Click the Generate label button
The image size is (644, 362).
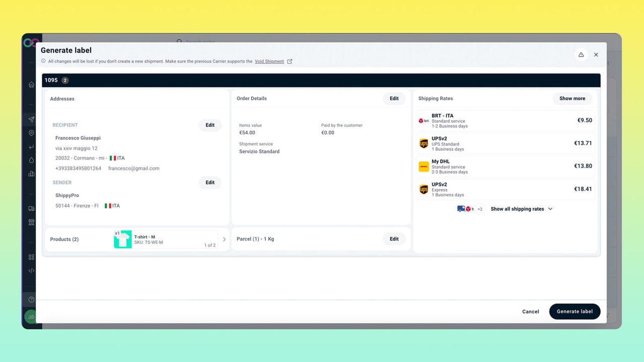pyautogui.click(x=575, y=311)
